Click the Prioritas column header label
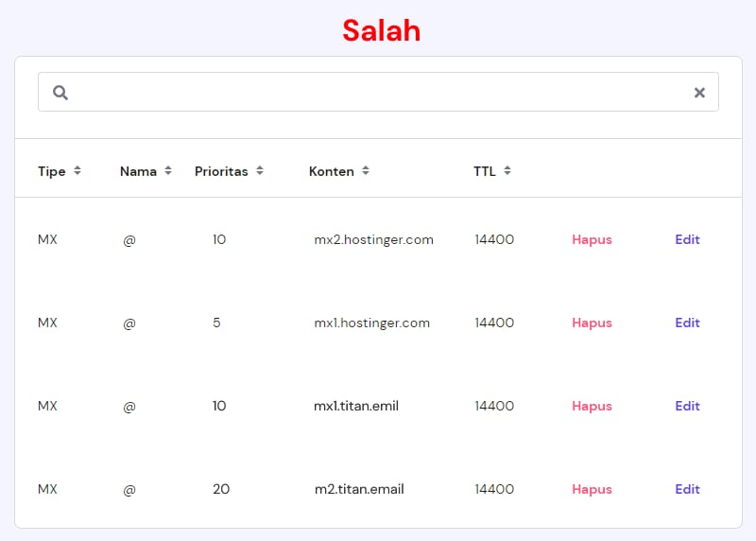The height and width of the screenshot is (541, 756). [221, 171]
